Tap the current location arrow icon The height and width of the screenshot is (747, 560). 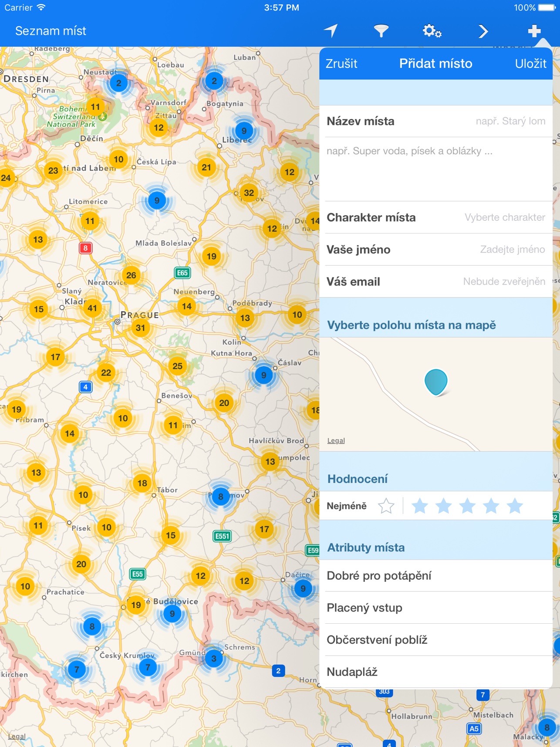point(331,31)
